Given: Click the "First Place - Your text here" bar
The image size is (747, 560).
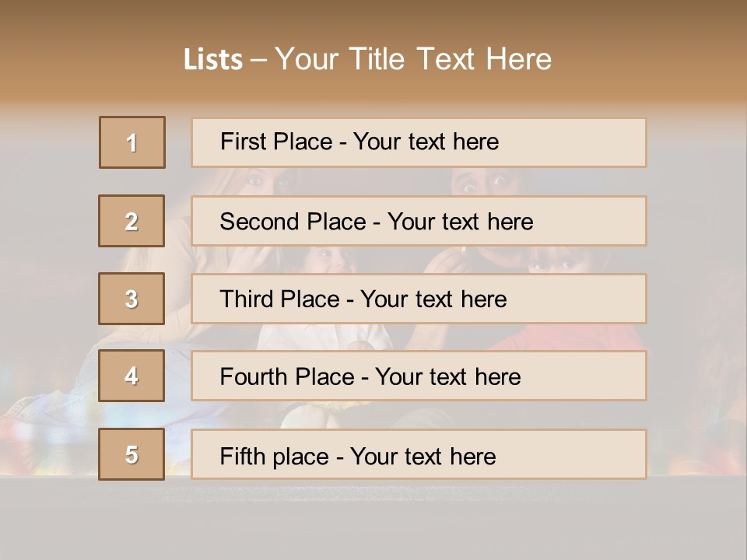Looking at the screenshot, I should click(419, 142).
